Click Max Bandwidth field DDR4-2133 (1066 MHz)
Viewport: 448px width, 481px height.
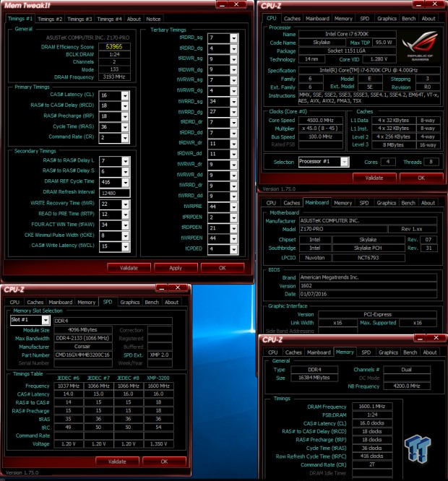point(83,338)
